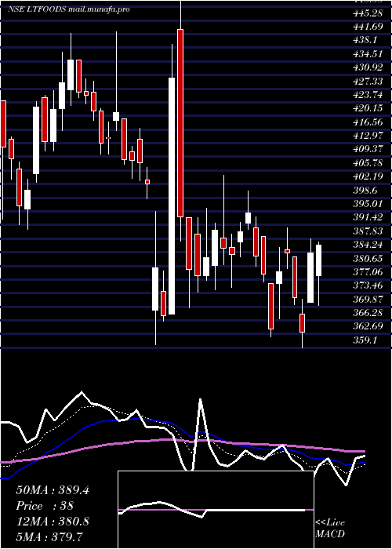The width and height of the screenshot is (392, 549).
Task: Select the 377.06 price axis label
Action: pyautogui.click(x=368, y=271)
